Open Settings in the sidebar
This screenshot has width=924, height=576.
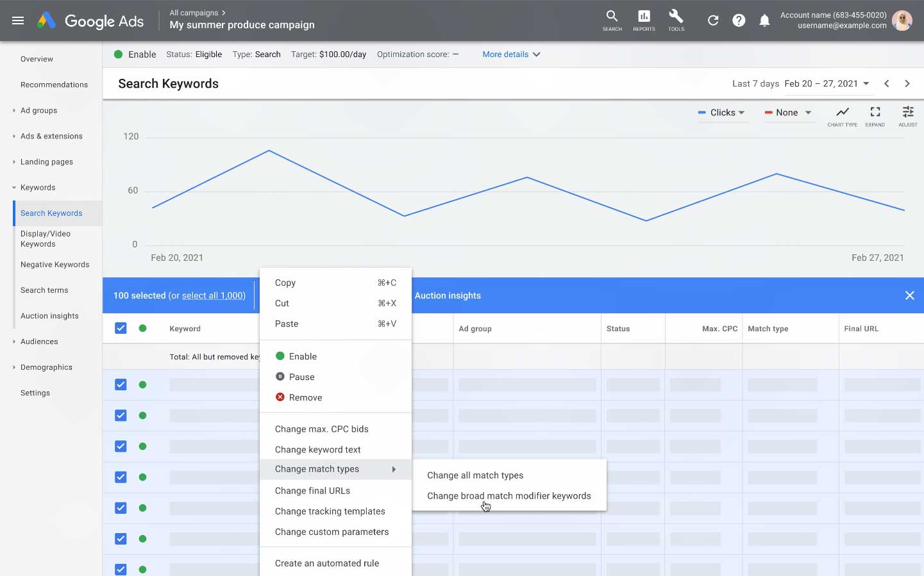tap(35, 393)
